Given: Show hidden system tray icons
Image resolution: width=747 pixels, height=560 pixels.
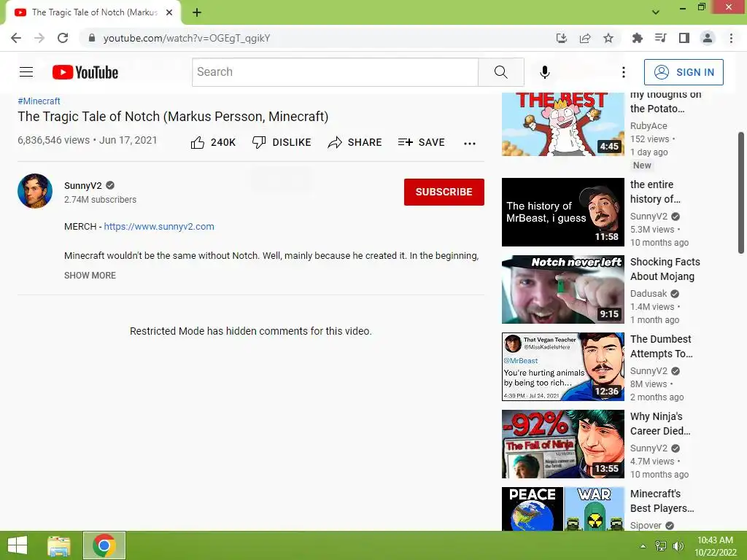Looking at the screenshot, I should (643, 546).
